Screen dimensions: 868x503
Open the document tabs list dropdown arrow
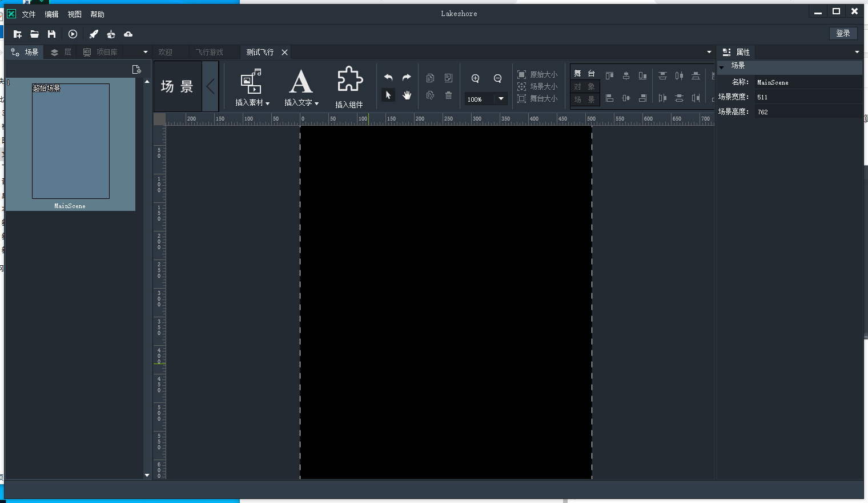(709, 52)
